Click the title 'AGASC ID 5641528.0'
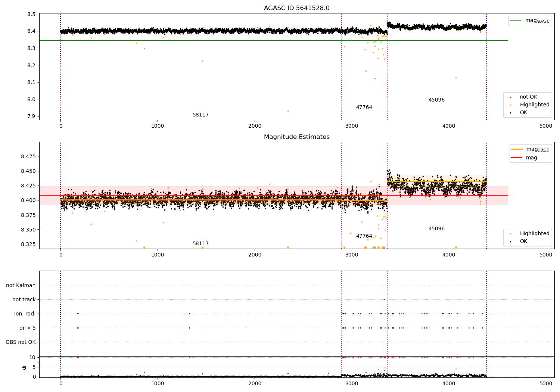 click(296, 8)
